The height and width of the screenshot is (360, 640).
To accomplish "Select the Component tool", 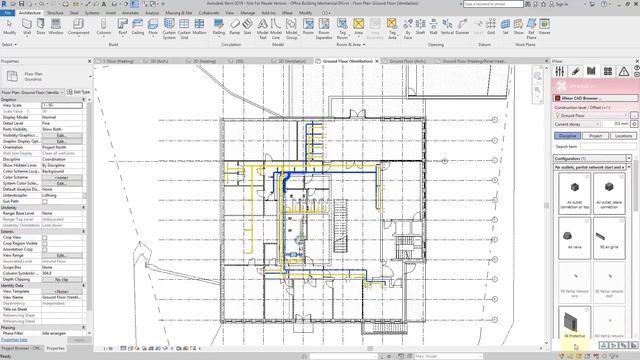I will pyautogui.click(x=78, y=27).
